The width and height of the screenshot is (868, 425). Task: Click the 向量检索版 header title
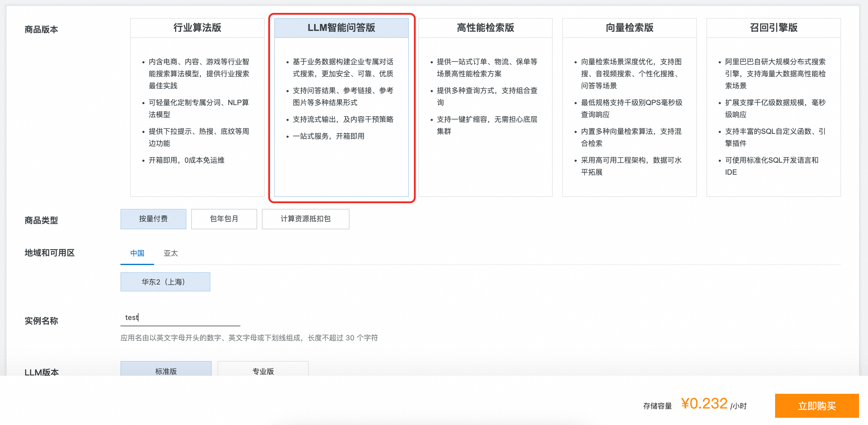pyautogui.click(x=629, y=28)
